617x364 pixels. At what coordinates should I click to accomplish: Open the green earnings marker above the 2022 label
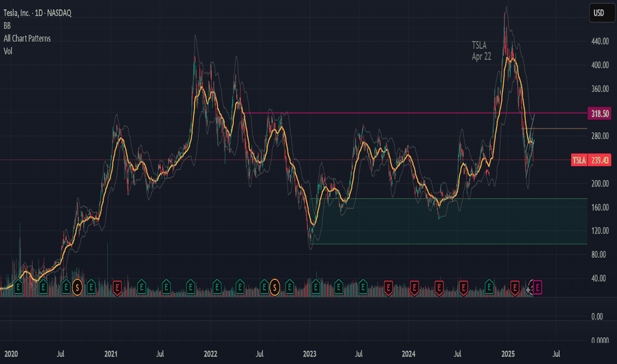216,287
